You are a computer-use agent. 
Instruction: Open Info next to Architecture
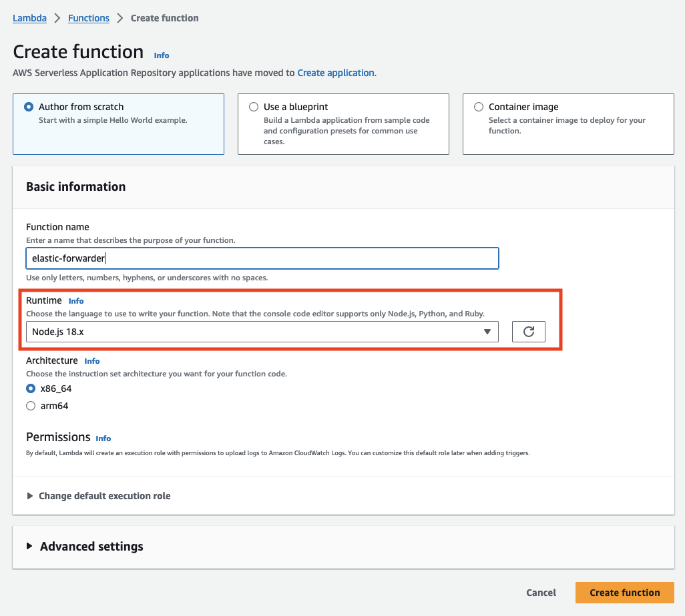pyautogui.click(x=91, y=361)
